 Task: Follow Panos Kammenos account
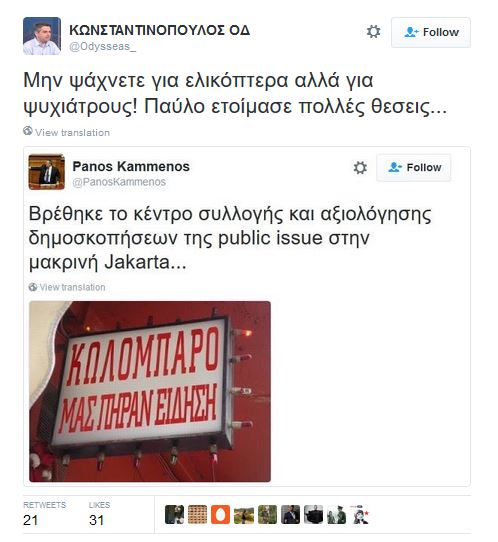414,168
